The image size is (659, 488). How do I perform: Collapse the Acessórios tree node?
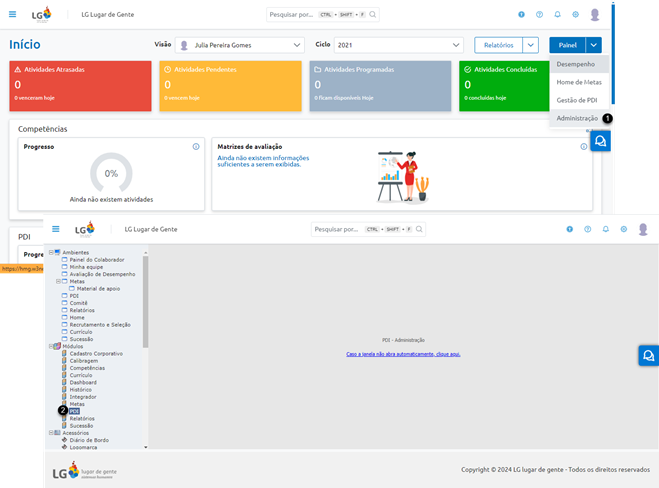coord(51,433)
